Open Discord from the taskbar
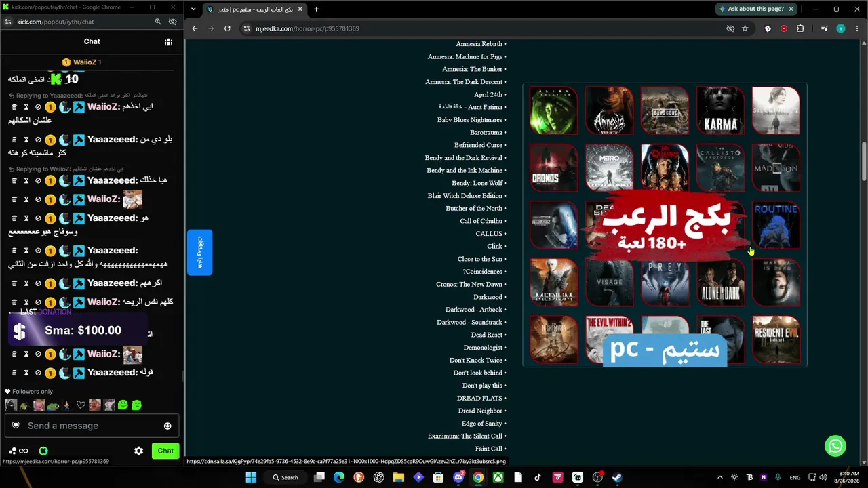Screen dimensions: 868x488 458,477
